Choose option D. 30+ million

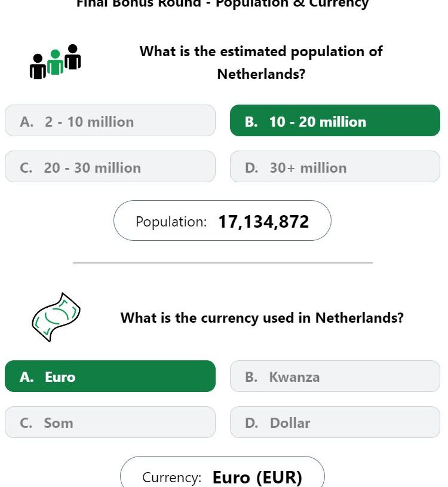point(335,167)
